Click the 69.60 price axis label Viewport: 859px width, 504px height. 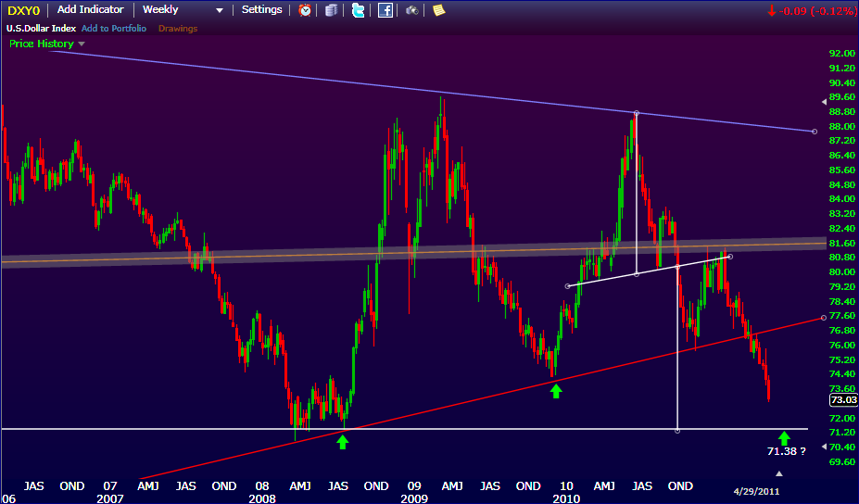point(842,461)
